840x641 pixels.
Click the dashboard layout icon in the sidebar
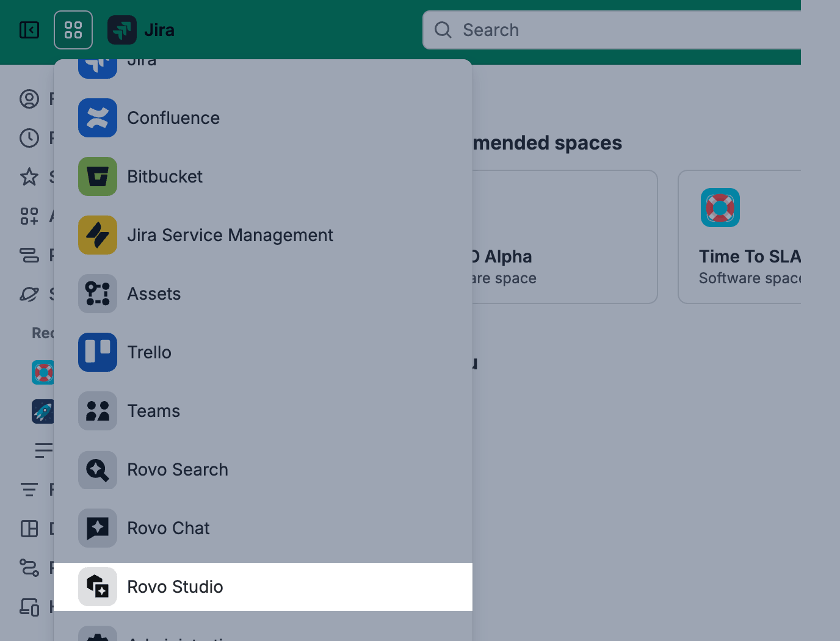[29, 529]
